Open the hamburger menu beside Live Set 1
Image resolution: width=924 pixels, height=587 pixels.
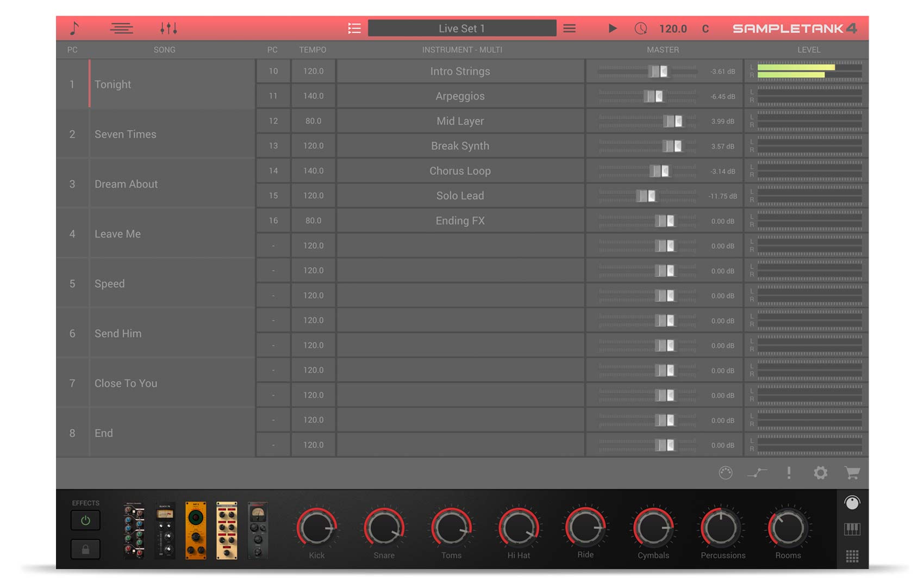569,28
